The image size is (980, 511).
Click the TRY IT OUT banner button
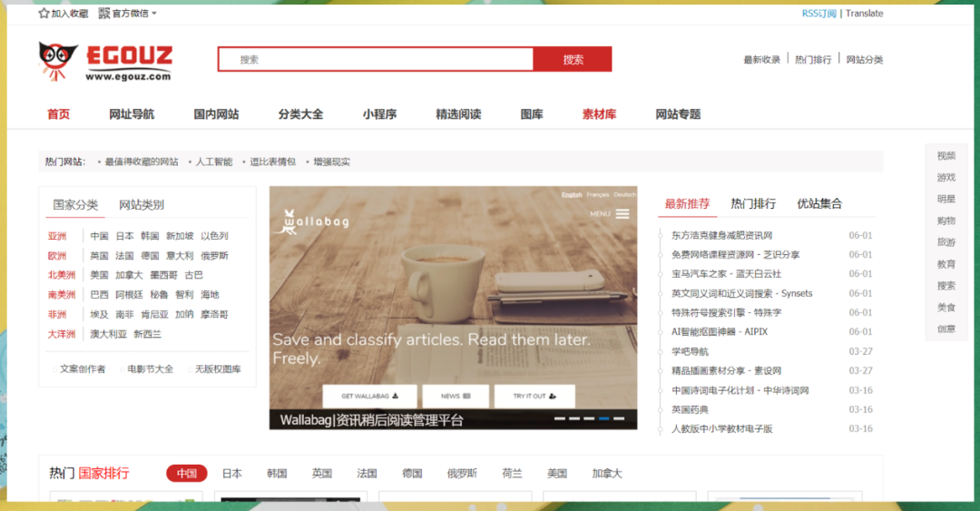(x=534, y=396)
